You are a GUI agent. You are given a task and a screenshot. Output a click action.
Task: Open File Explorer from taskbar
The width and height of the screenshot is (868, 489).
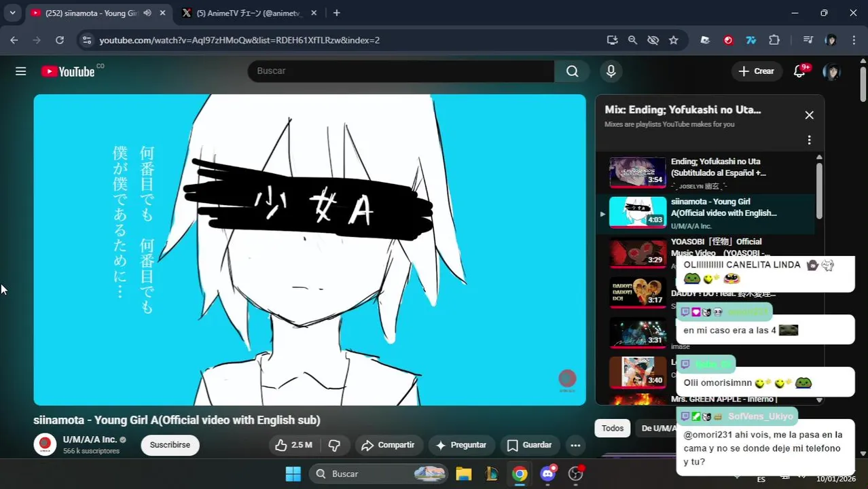point(463,474)
